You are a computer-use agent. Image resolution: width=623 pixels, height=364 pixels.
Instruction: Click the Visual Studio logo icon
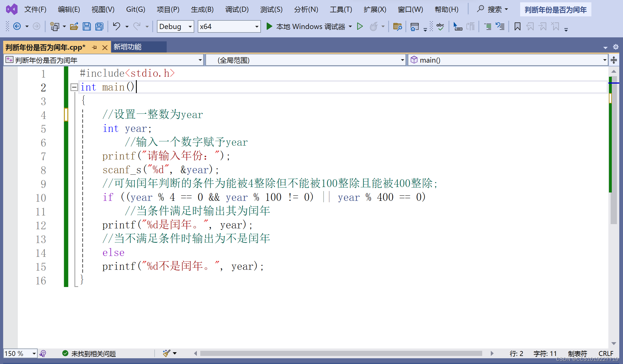[x=12, y=9]
